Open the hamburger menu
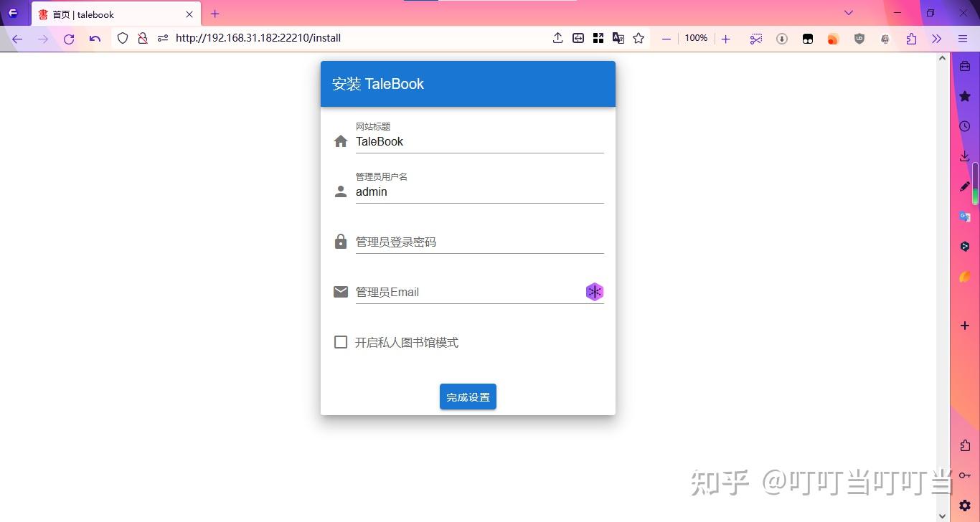 (x=963, y=38)
